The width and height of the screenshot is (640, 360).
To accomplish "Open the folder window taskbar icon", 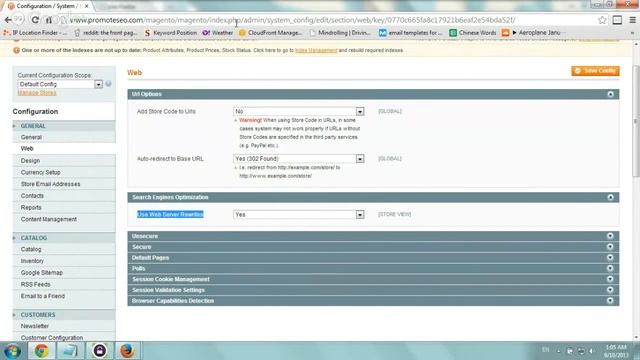I will click(x=70, y=351).
